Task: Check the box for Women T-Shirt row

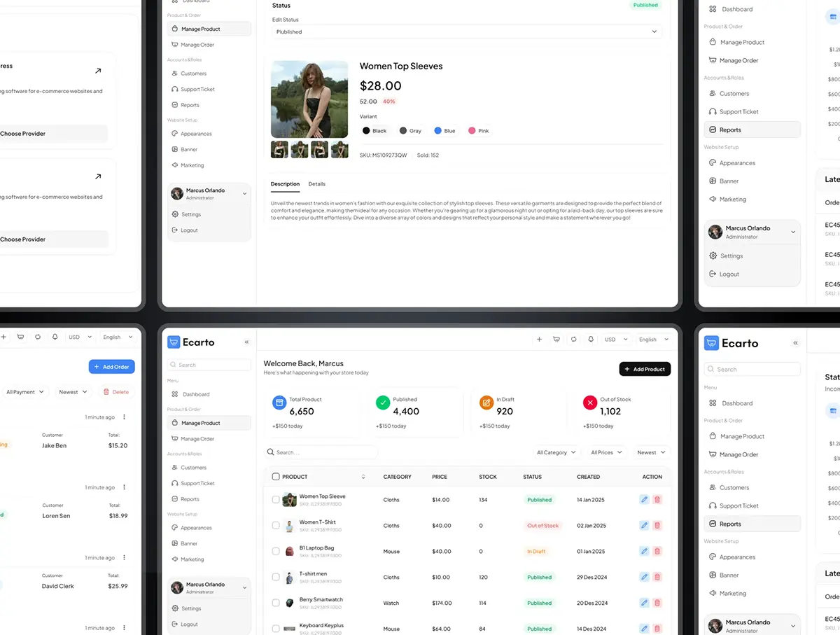Action: pos(275,526)
